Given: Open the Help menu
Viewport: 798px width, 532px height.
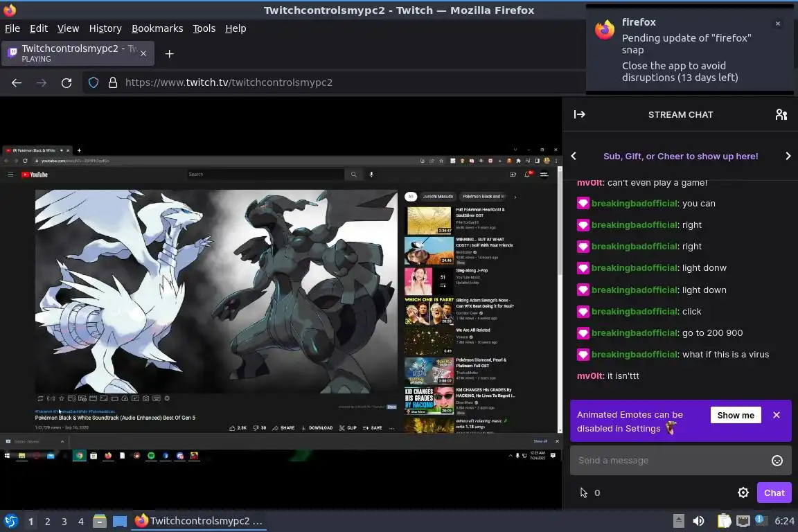Looking at the screenshot, I should pyautogui.click(x=236, y=28).
